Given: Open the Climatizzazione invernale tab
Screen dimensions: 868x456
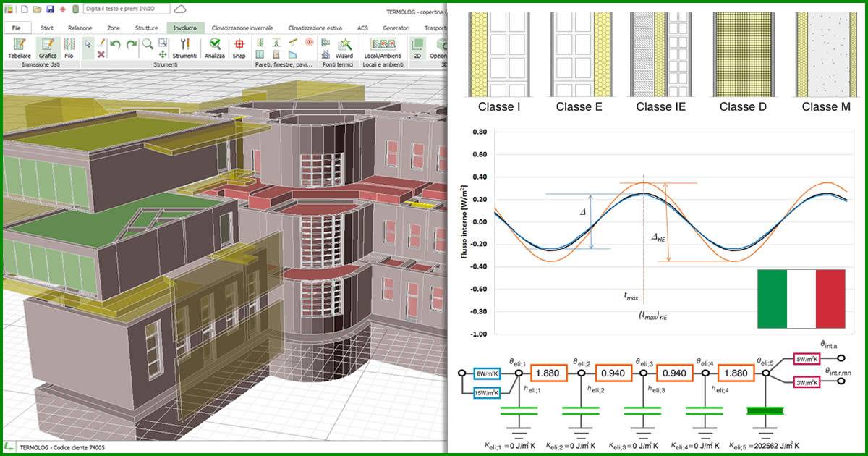Looking at the screenshot, I should click(242, 28).
